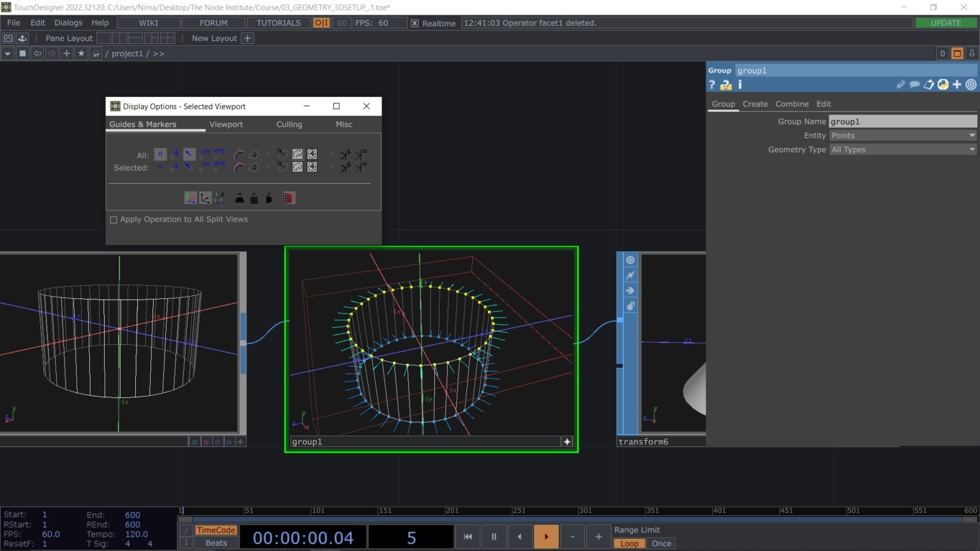Check Apply Operation to All Split Views

coord(114,219)
